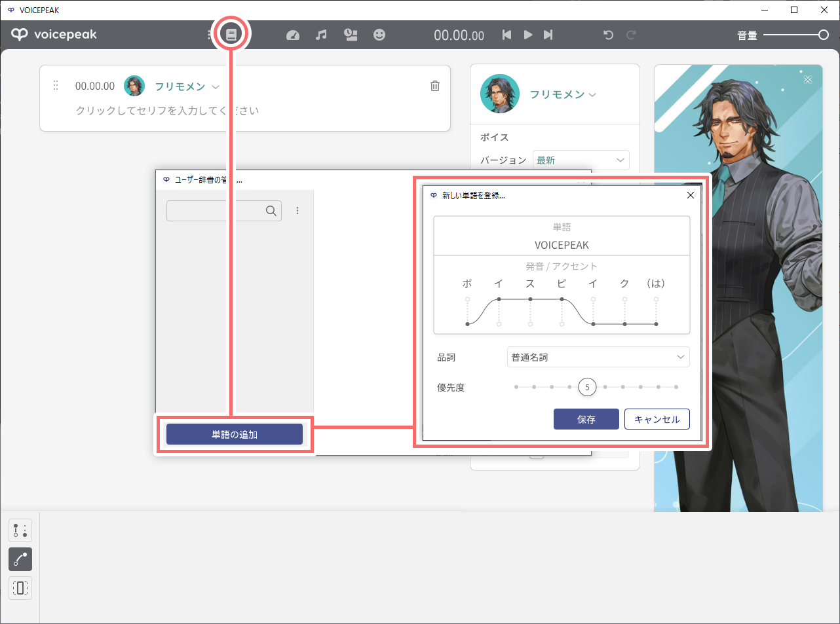840x624 pixels.
Task: Select the length bracket editing tool icon
Action: (20, 588)
